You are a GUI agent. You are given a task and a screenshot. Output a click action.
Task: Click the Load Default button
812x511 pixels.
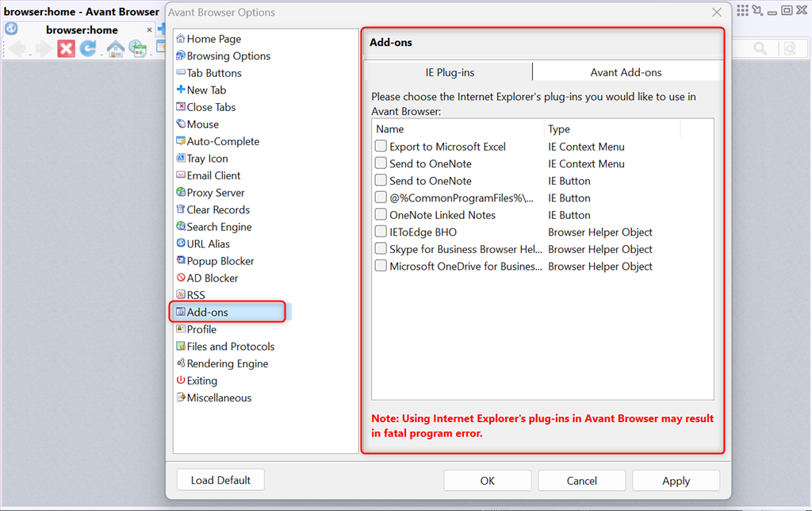pos(220,480)
